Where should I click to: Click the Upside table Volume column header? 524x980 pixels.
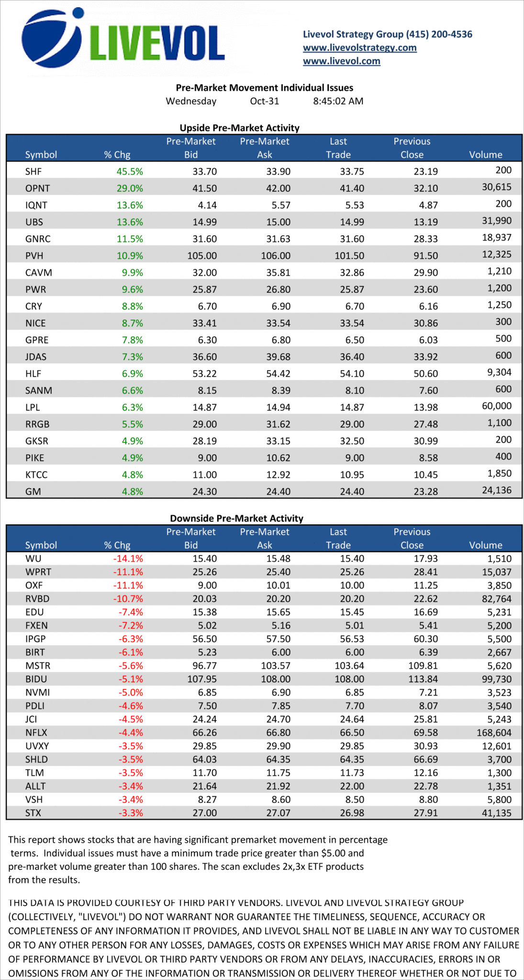tap(485, 155)
